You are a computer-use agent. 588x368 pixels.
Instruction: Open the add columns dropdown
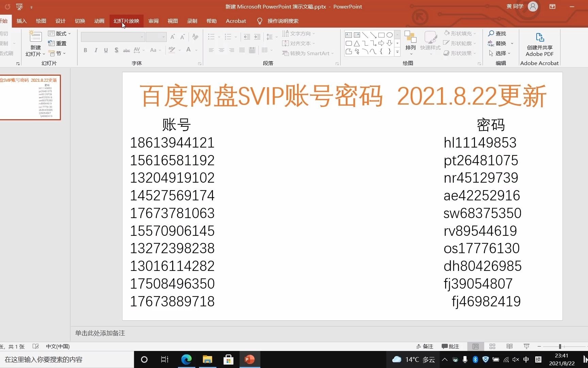click(x=267, y=50)
